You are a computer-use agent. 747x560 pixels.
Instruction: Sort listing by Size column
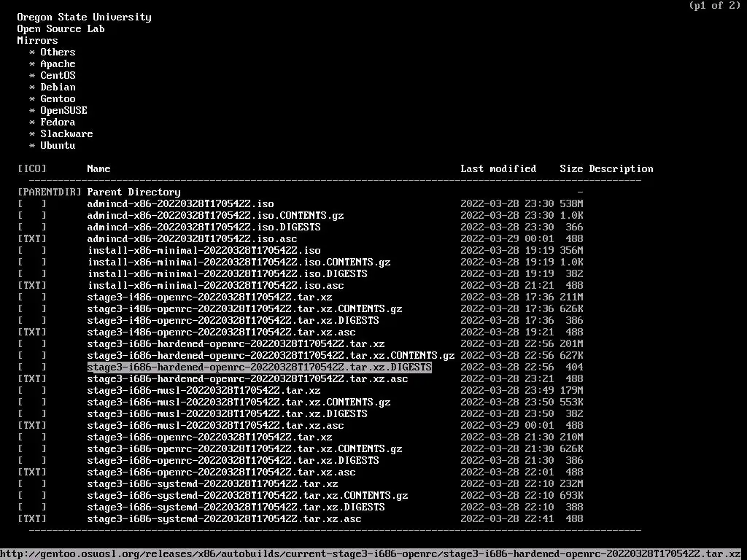571,168
